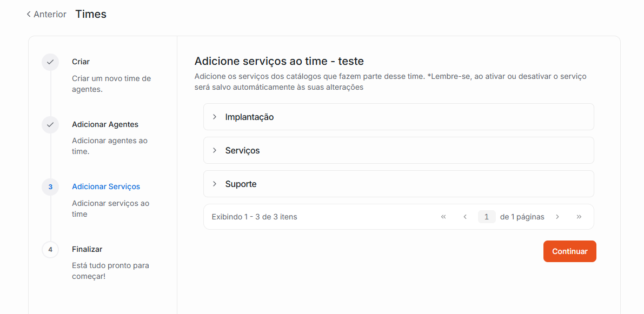Click the Implantação row label
This screenshot has width=644, height=314.
click(249, 117)
